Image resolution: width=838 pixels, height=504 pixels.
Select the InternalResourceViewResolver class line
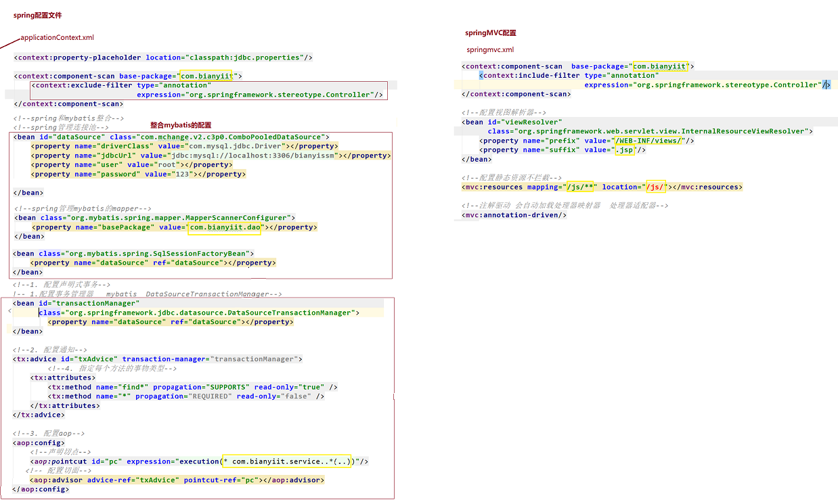[x=650, y=131]
